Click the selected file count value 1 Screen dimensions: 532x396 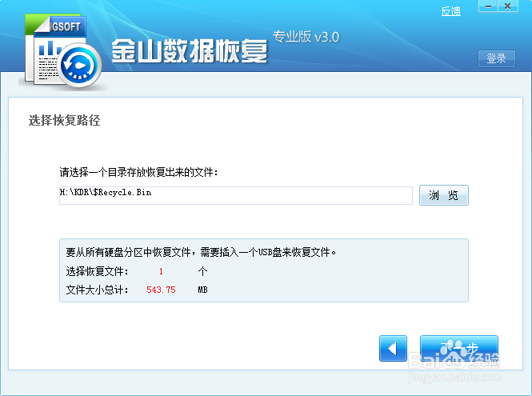161,271
